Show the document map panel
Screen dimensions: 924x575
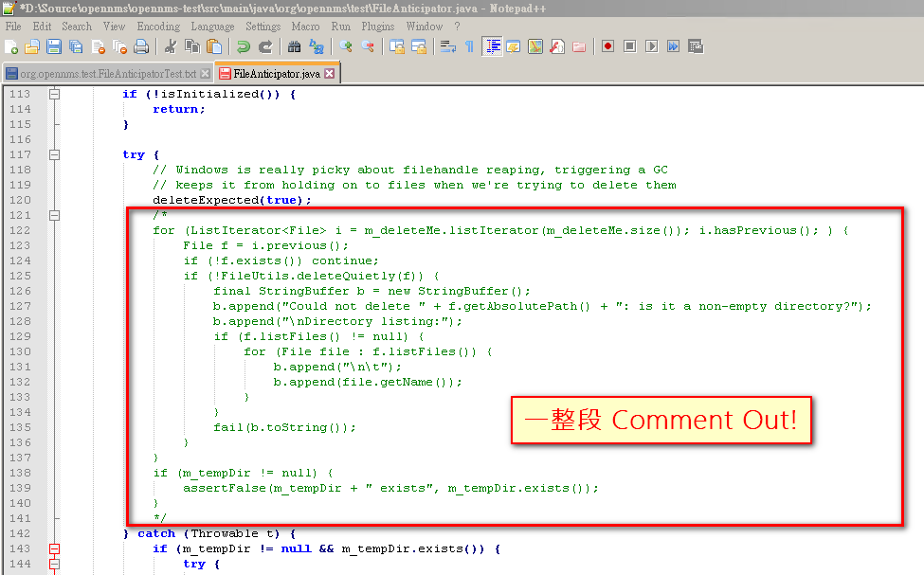535,46
